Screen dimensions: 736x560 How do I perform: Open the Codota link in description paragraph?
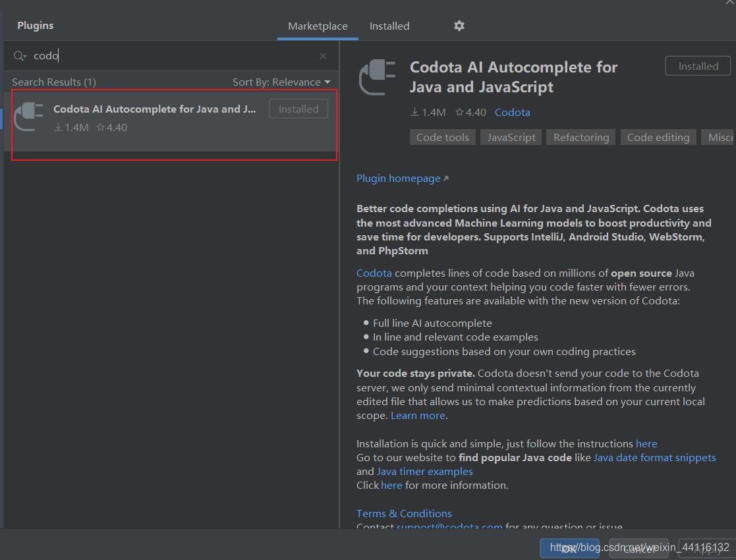[x=374, y=273]
